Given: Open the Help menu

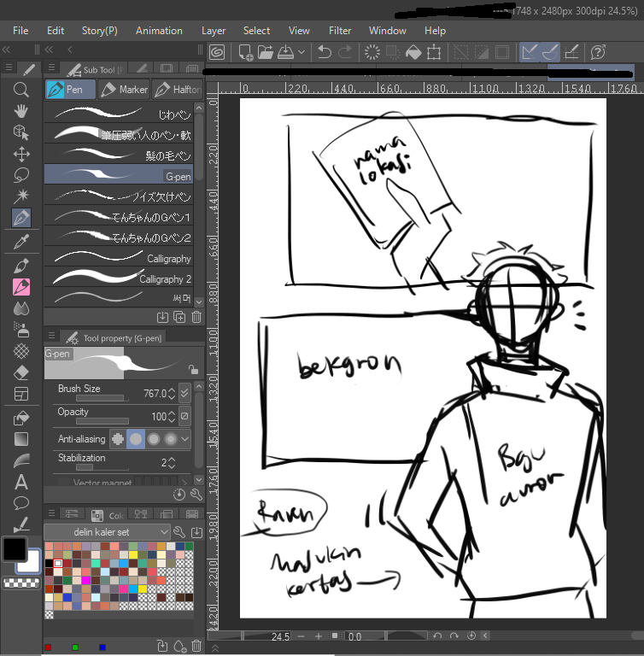Looking at the screenshot, I should click(x=436, y=31).
